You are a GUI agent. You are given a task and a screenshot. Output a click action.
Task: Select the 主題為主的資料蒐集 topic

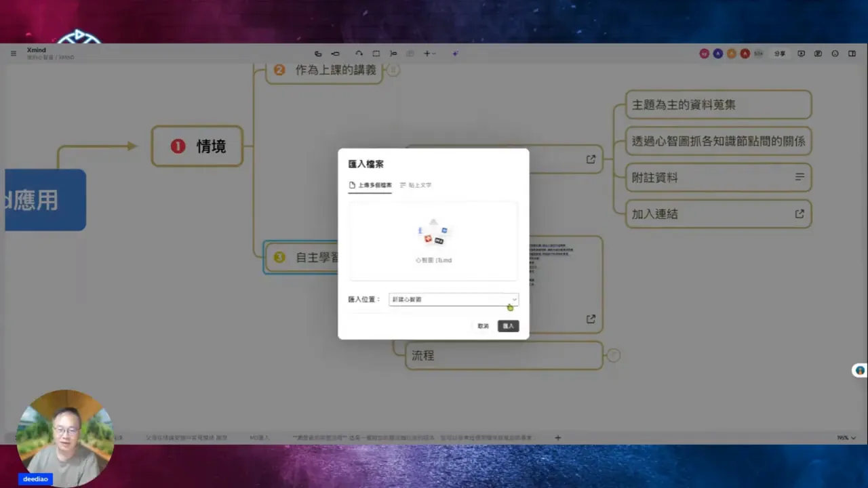pyautogui.click(x=719, y=104)
